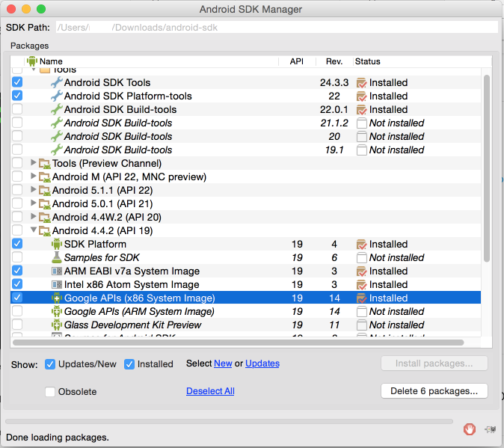
Task: Click the Install packages button
Action: tap(434, 363)
